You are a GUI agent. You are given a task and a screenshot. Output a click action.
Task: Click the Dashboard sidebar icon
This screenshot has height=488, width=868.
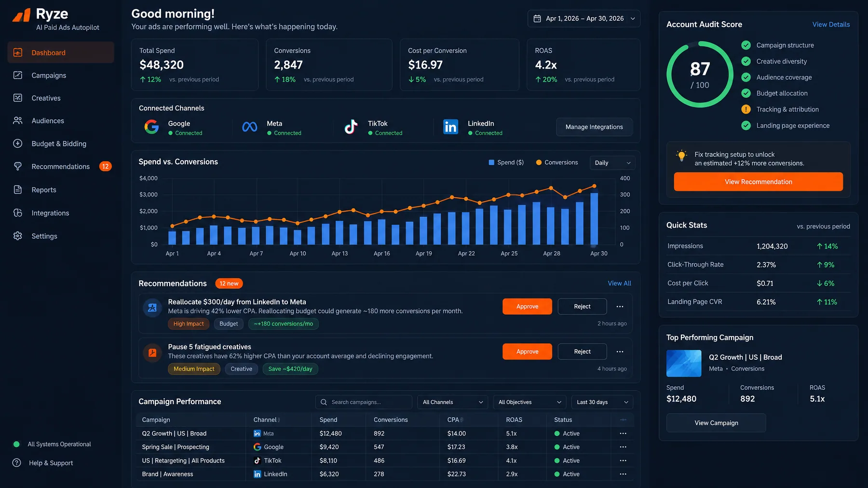(x=18, y=53)
